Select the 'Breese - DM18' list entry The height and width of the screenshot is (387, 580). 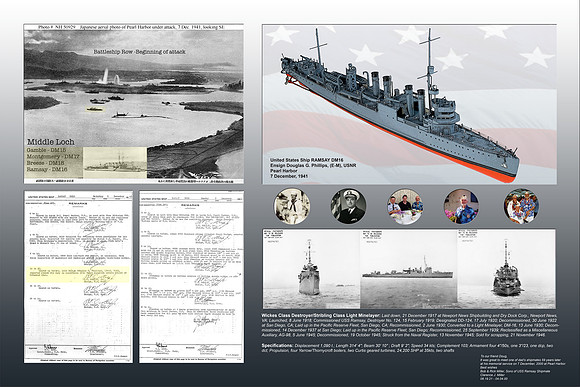[46, 163]
